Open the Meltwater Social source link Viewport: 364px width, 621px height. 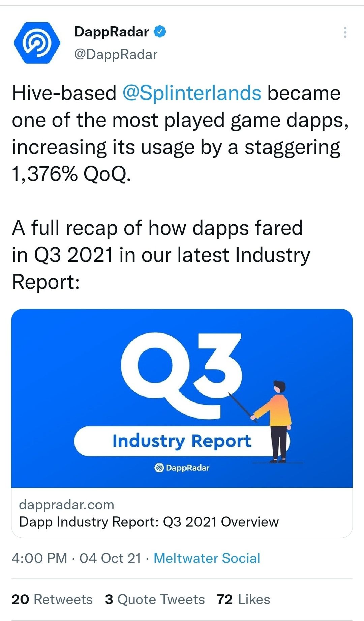[207, 558]
